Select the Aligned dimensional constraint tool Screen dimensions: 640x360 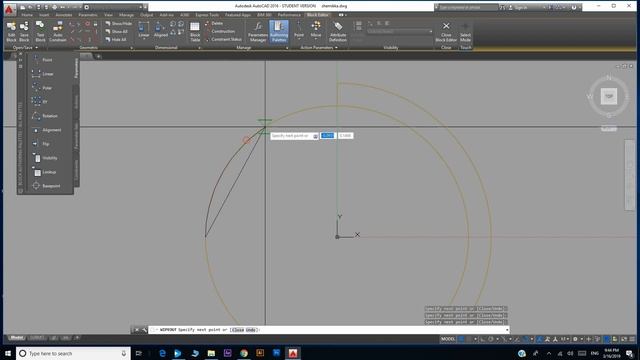[x=160, y=30]
